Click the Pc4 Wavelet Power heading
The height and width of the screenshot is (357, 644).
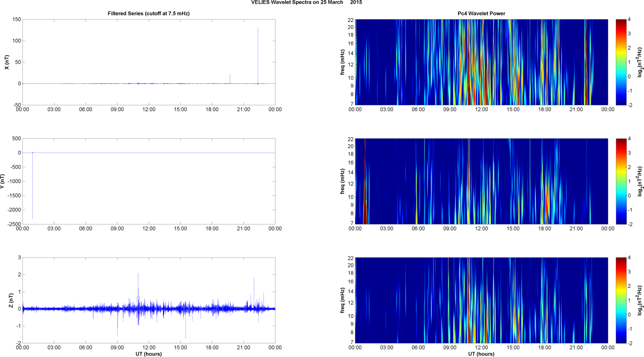tap(481, 13)
